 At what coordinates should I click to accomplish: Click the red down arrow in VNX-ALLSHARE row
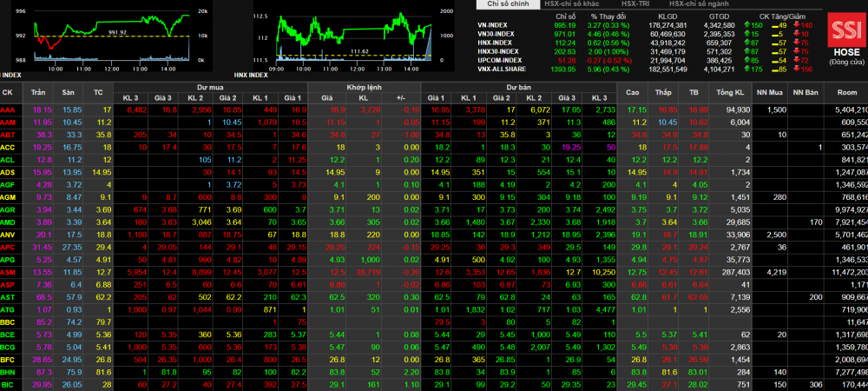796,68
